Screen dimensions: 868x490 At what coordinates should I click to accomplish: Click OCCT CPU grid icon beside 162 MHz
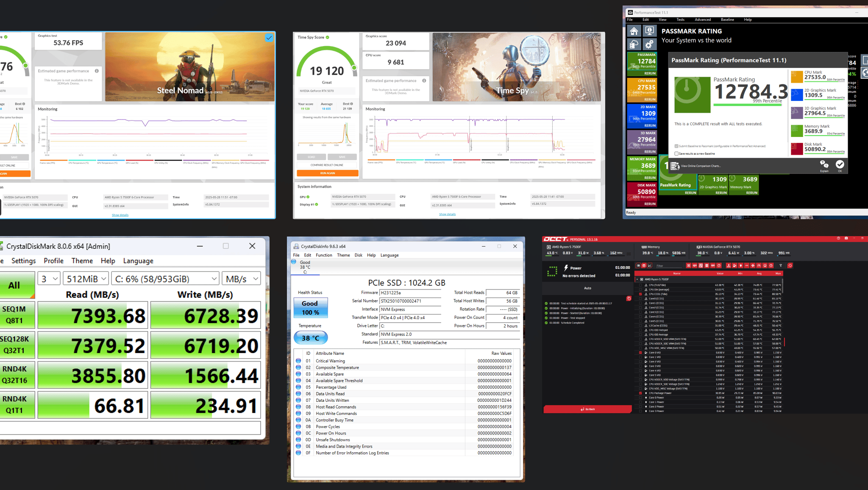click(629, 253)
